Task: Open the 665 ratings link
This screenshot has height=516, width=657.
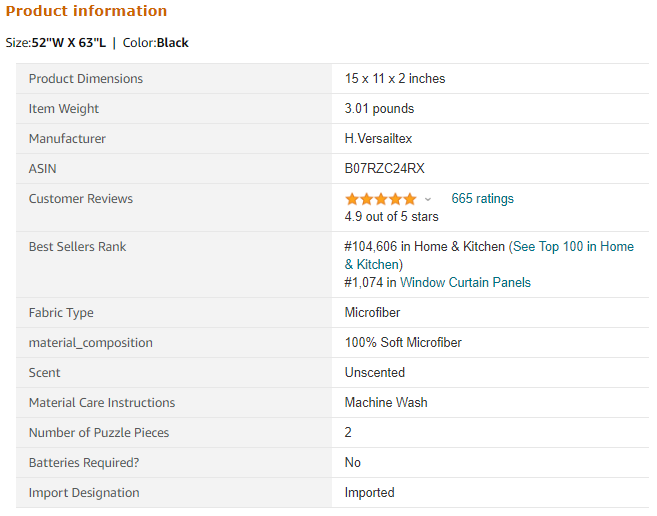Action: coord(482,198)
